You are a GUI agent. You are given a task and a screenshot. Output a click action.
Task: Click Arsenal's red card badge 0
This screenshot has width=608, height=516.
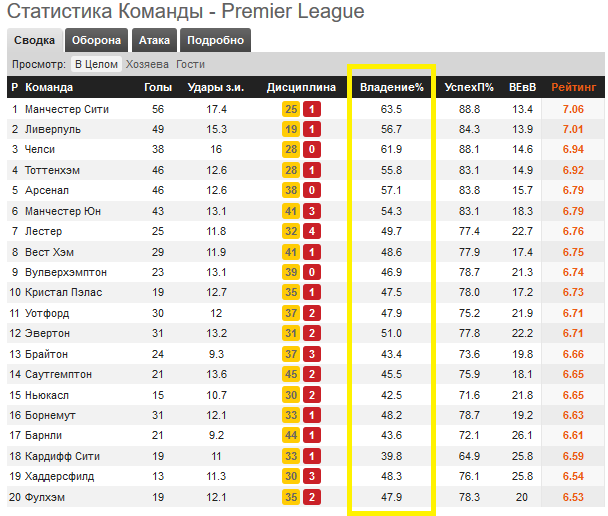click(312, 190)
